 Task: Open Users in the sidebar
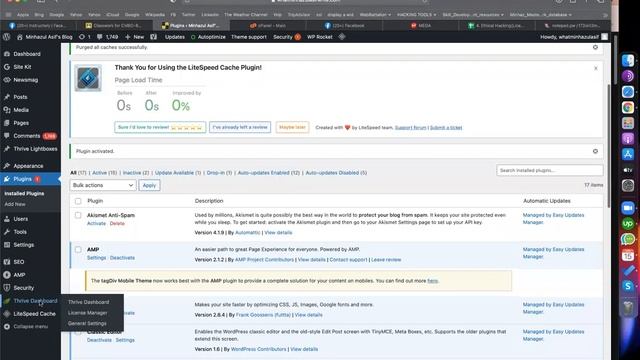(20, 219)
